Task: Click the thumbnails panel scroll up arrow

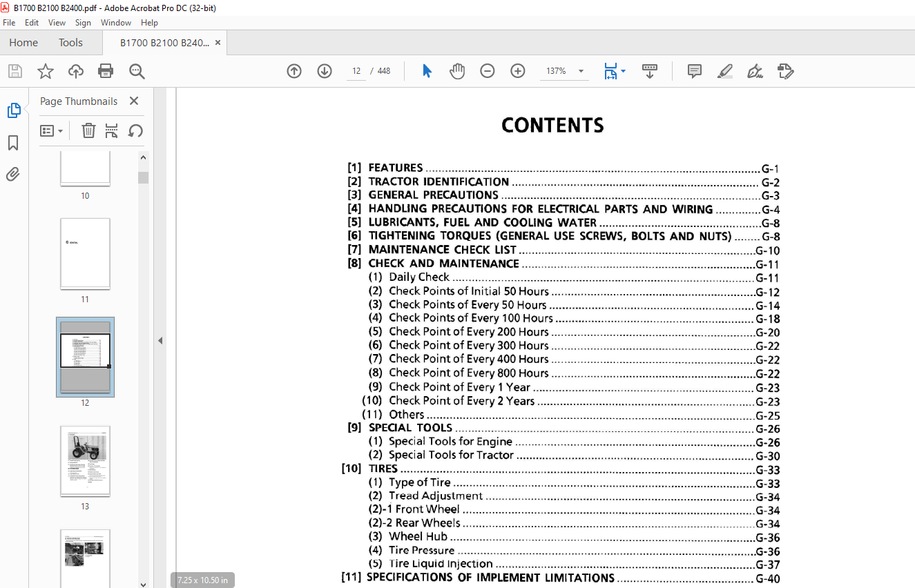Action: click(143, 157)
